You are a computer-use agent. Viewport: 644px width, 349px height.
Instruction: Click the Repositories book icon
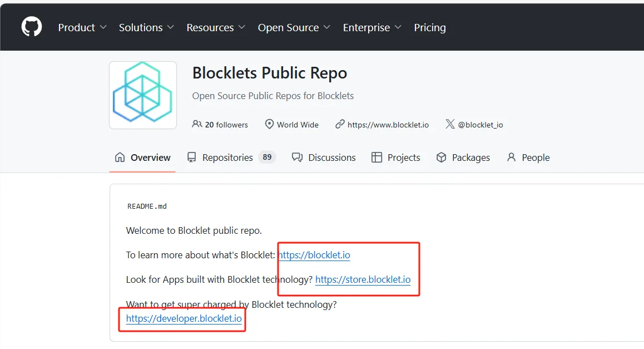coord(191,158)
